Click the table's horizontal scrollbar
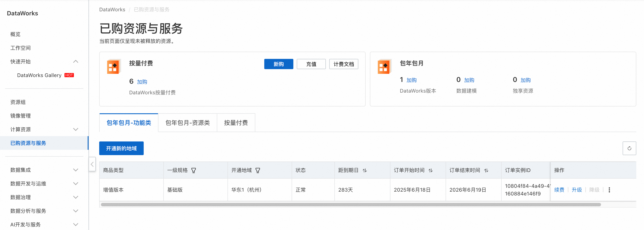644x230 pixels. [351, 205]
